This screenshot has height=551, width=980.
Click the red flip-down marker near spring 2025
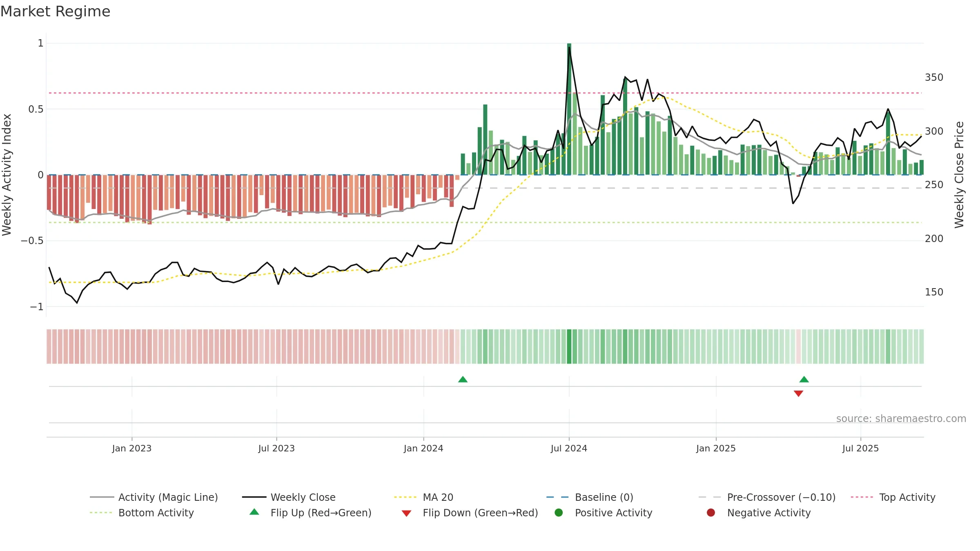[x=798, y=393]
